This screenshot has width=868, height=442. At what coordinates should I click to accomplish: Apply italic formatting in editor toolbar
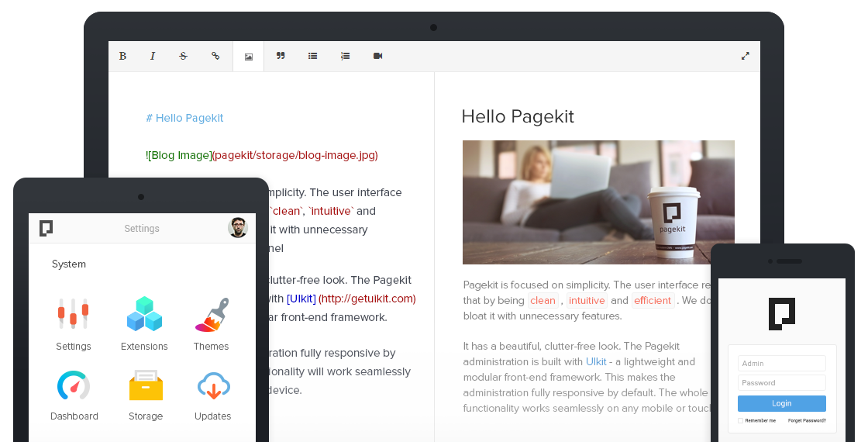coord(153,56)
